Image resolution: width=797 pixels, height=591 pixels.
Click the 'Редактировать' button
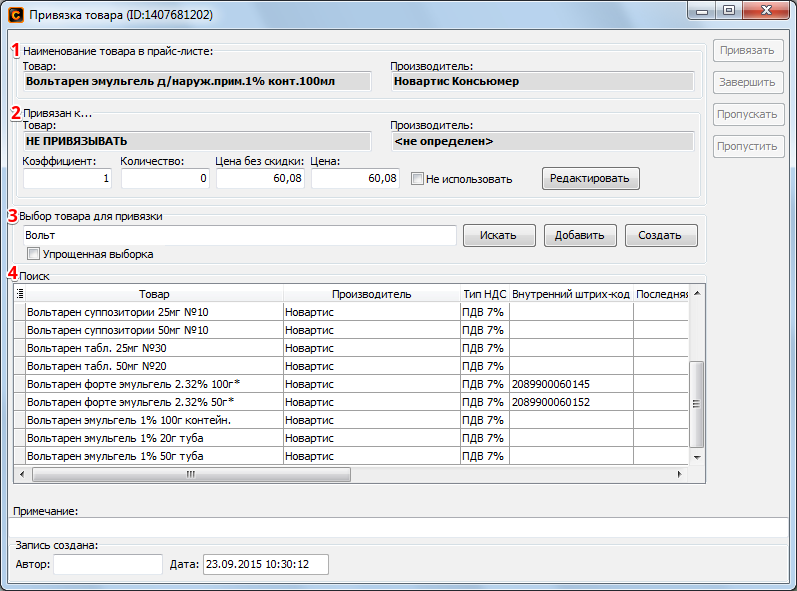590,179
